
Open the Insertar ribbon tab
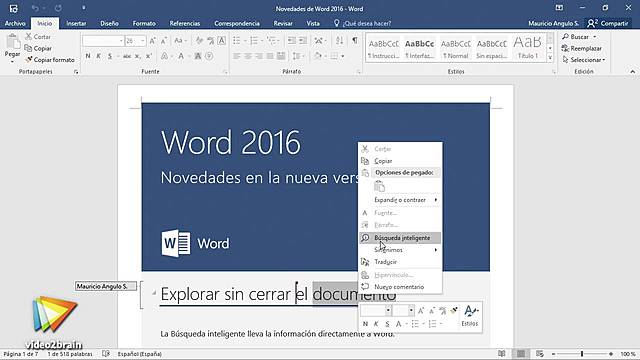(76, 23)
